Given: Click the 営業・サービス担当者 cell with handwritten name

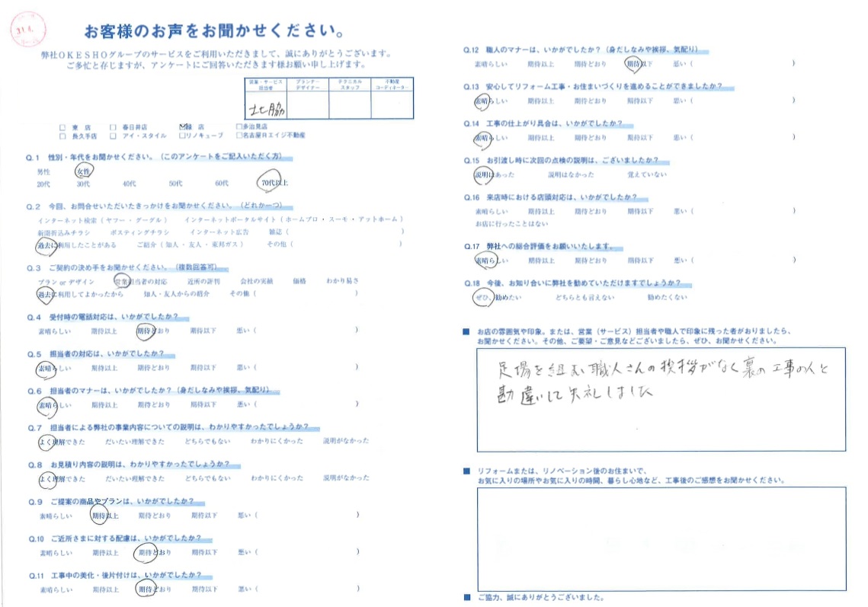Looking at the screenshot, I should point(265,107).
